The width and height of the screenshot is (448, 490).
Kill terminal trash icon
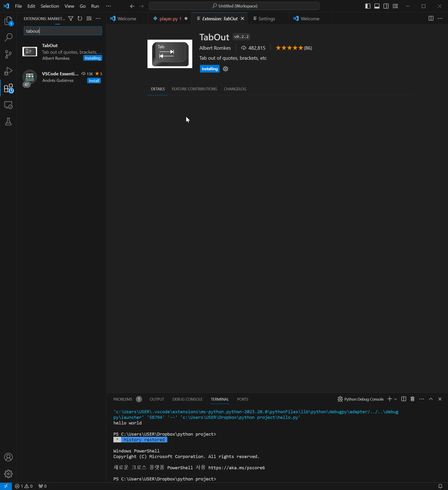413,399
